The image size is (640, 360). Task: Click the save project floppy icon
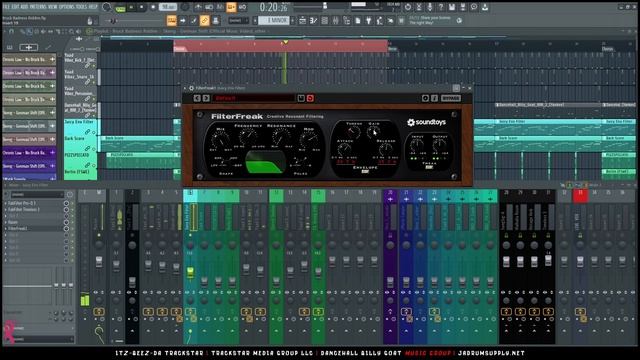452,7
